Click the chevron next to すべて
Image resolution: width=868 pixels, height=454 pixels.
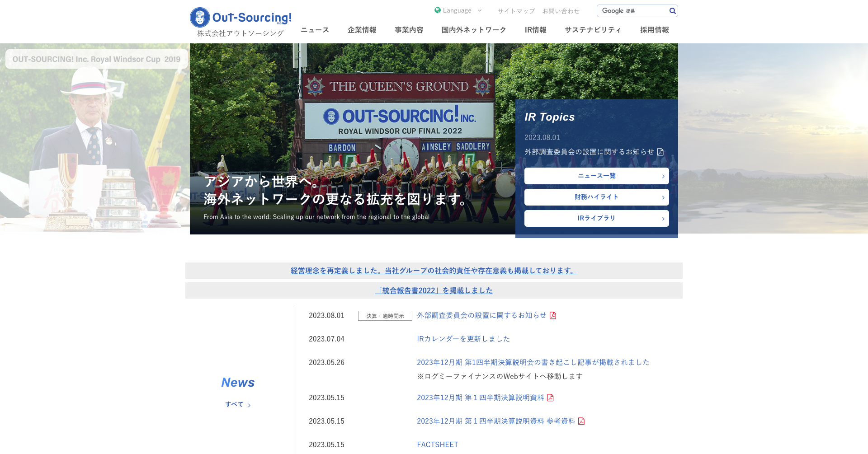pos(249,405)
